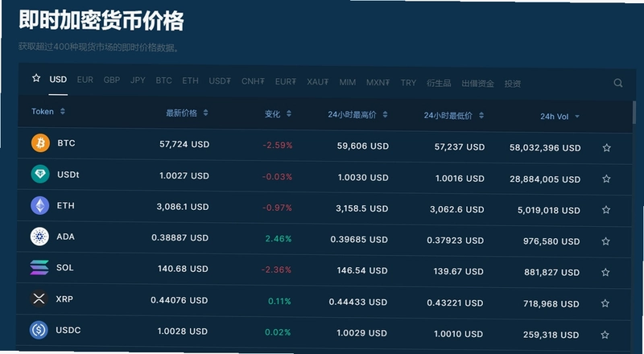Open the XRP token name link
Screen dimensions: 644x354
[x=64, y=299]
